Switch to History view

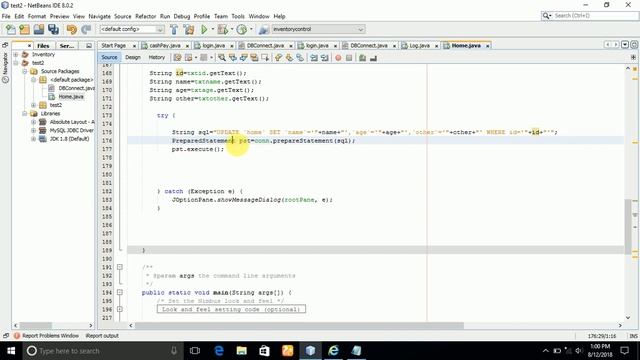point(157,58)
